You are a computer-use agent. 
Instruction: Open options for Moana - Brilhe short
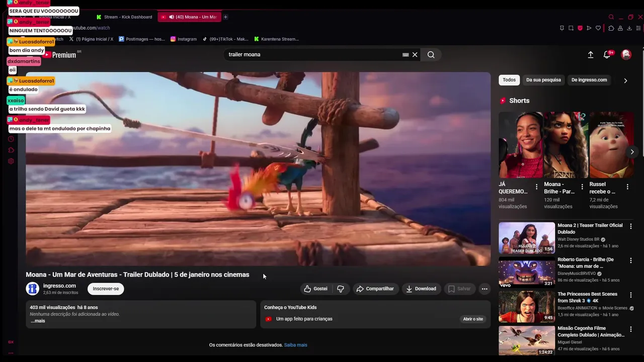click(x=582, y=187)
